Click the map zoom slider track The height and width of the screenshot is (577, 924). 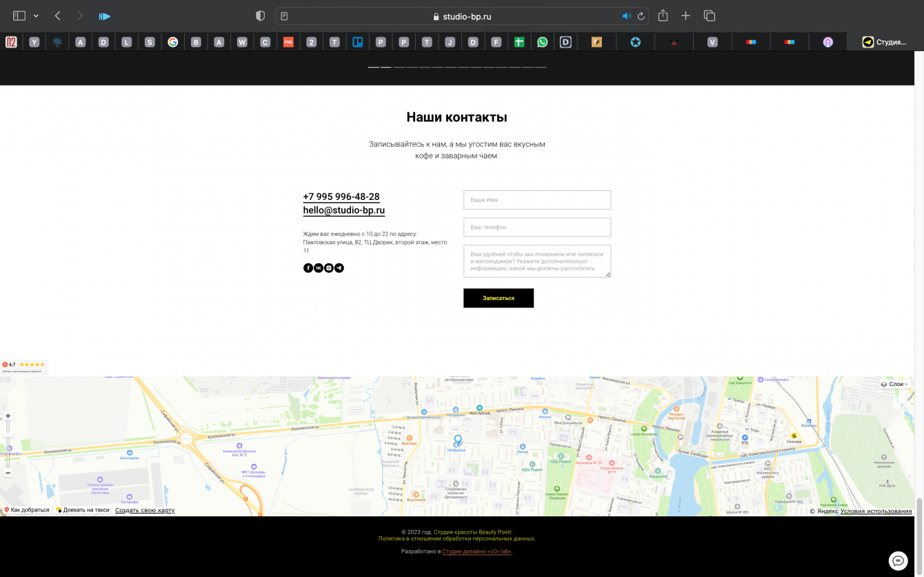pyautogui.click(x=8, y=445)
